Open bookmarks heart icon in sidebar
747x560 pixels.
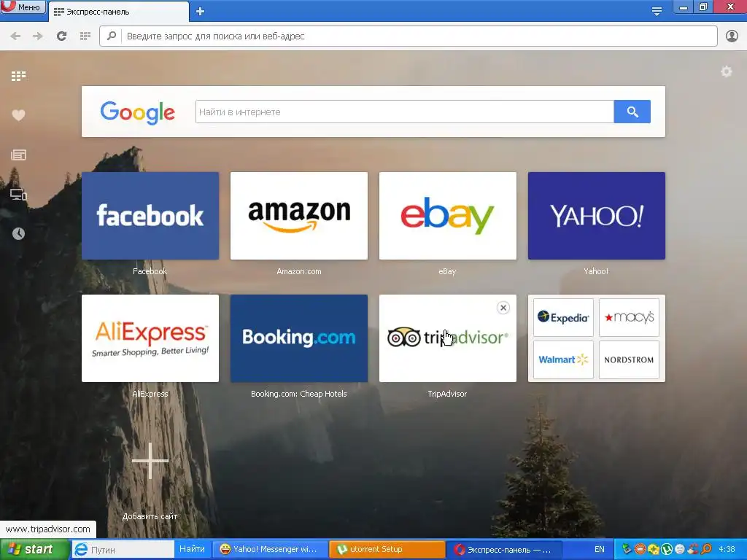[18, 115]
